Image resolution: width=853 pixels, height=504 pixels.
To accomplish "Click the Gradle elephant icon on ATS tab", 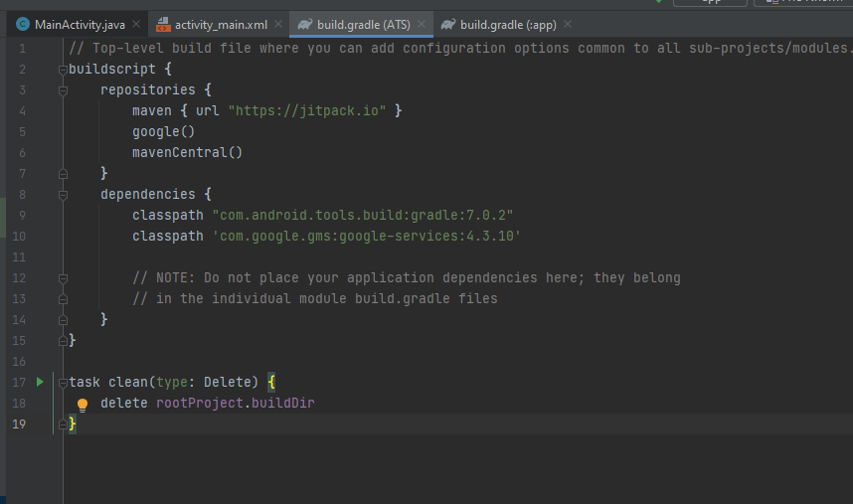I will click(x=305, y=25).
